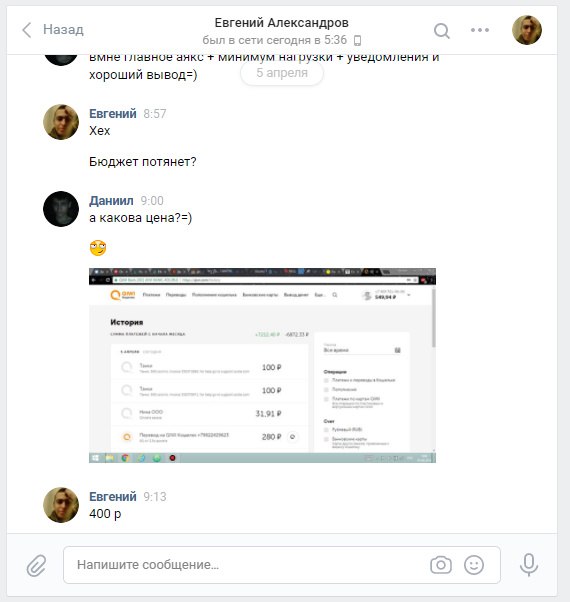The height and width of the screenshot is (602, 570).
Task: Open the three-dots actions menu
Action: click(480, 30)
